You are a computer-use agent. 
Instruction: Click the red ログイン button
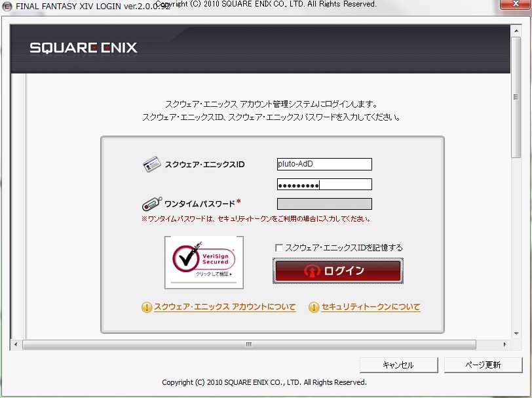(x=338, y=271)
